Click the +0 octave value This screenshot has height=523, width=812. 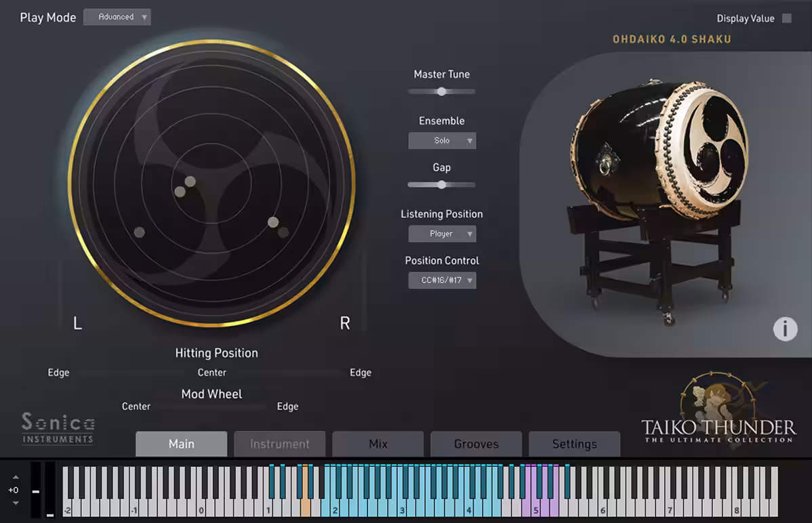tap(14, 490)
